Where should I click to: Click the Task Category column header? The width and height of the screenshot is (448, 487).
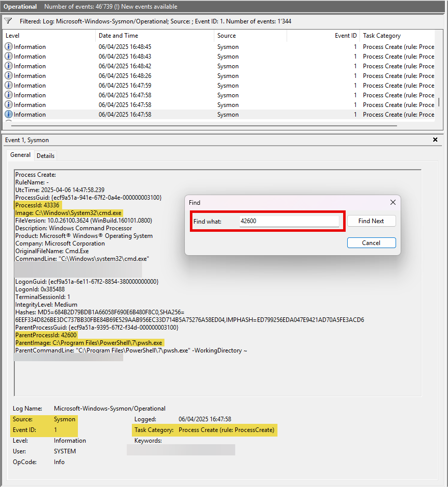click(x=382, y=36)
